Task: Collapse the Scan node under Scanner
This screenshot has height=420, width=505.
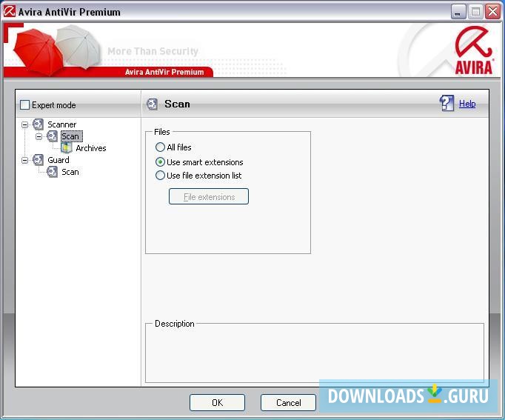Action: click(x=39, y=136)
